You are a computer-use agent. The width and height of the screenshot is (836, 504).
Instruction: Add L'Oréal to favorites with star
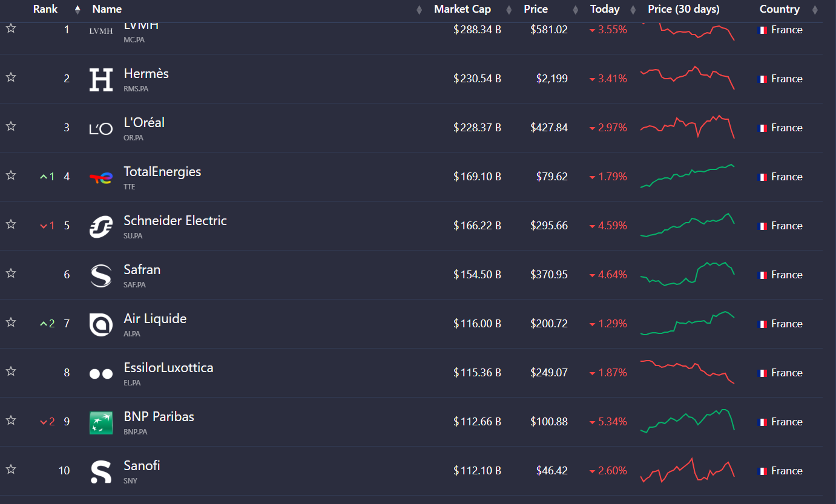coord(11,126)
